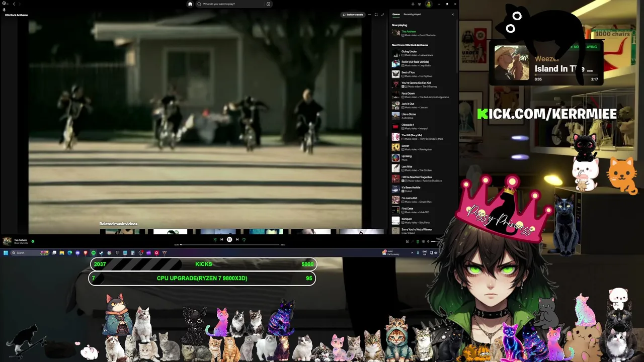Open the user profile avatar menu
The image size is (644, 362).
tap(428, 4)
